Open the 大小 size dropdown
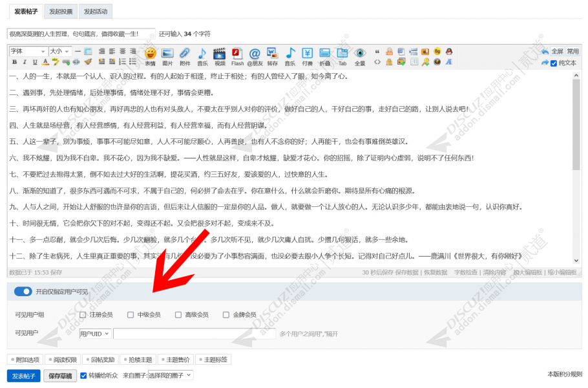The height and width of the screenshot is (388, 588). click(x=60, y=51)
